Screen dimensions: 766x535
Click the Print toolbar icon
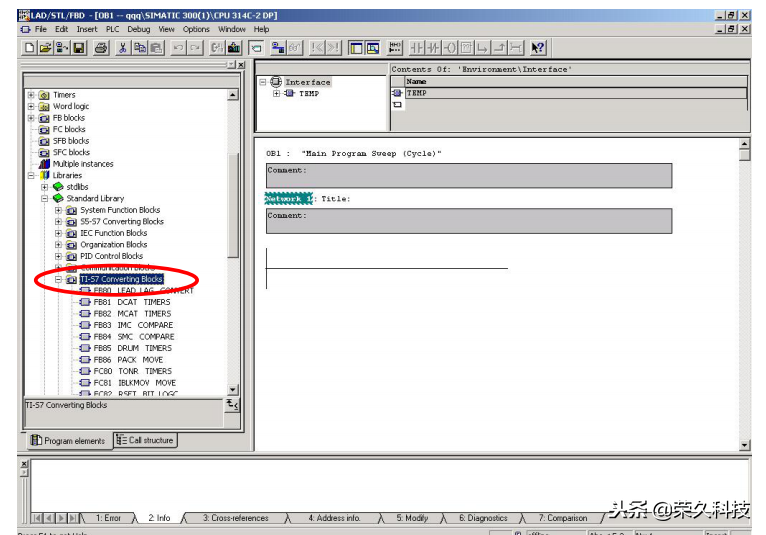click(101, 48)
